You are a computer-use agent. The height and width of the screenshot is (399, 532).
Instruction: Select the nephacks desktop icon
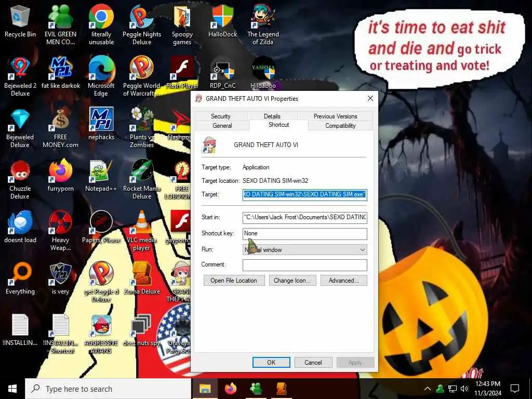[x=101, y=124]
